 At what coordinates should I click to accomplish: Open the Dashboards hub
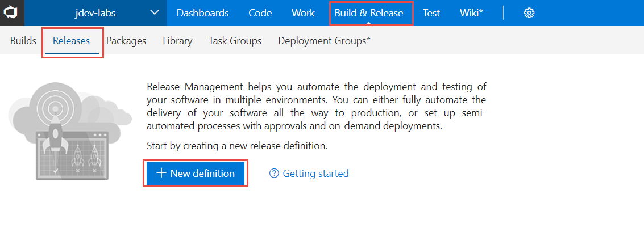202,12
